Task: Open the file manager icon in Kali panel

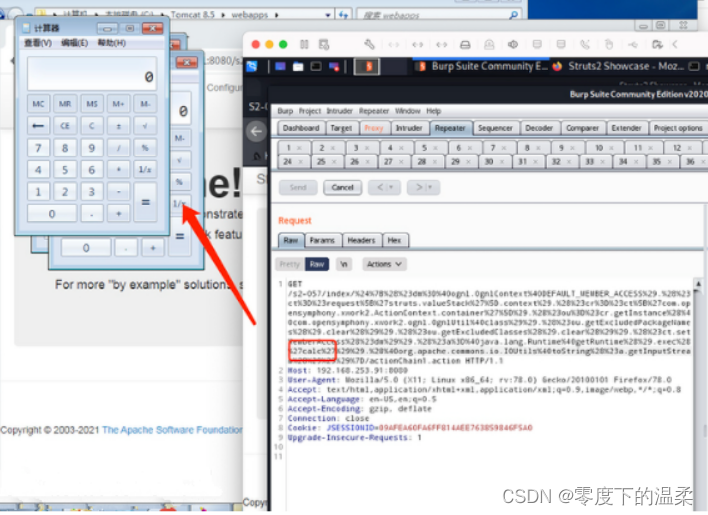Action: click(x=298, y=66)
